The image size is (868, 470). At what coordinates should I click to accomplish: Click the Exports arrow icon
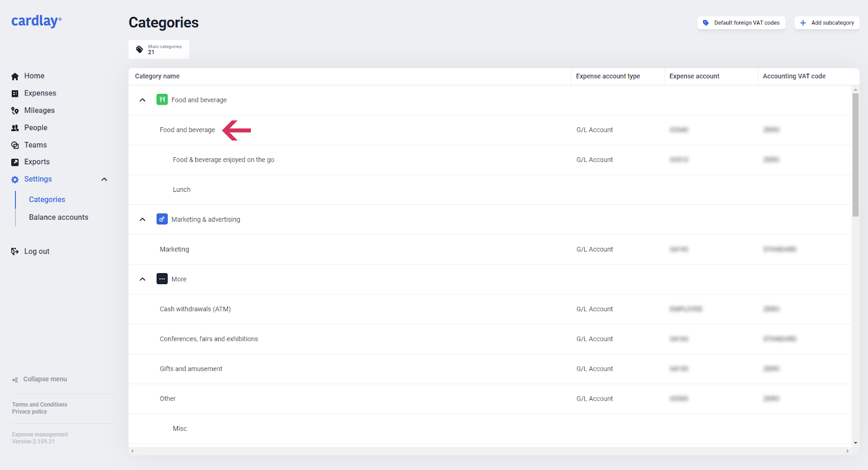point(15,162)
